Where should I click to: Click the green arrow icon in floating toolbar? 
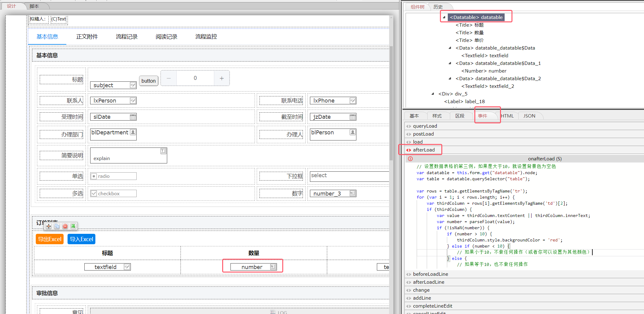coord(73,226)
